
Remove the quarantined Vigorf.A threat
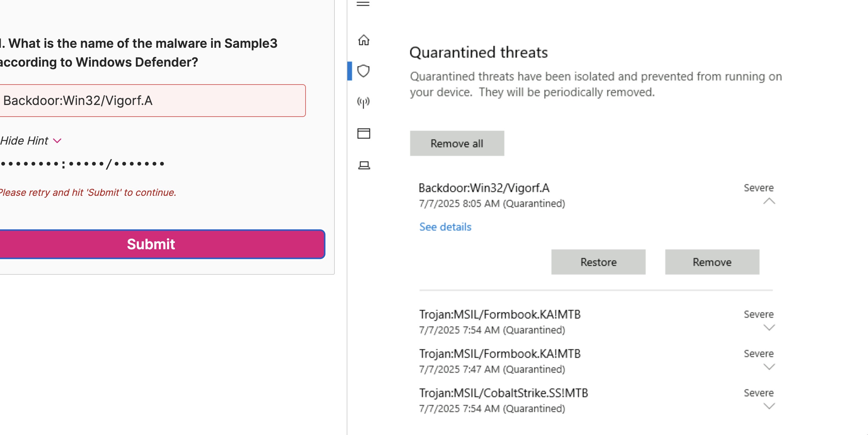click(712, 262)
